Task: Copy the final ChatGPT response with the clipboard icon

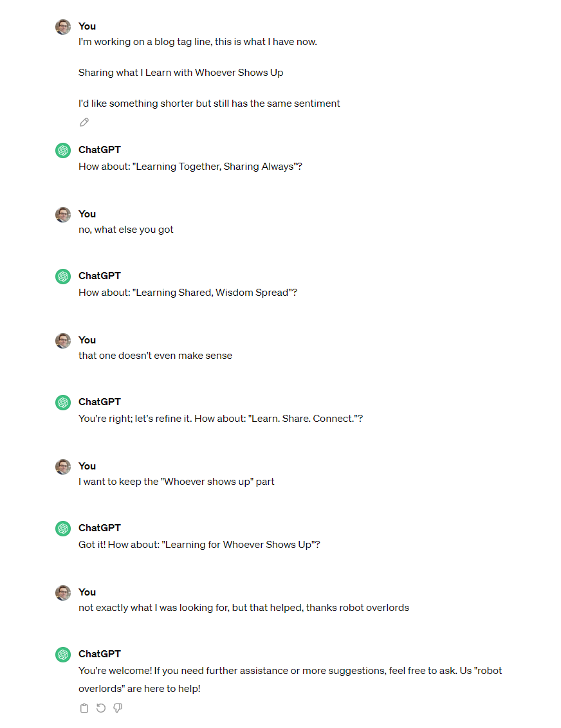Action: coord(84,708)
